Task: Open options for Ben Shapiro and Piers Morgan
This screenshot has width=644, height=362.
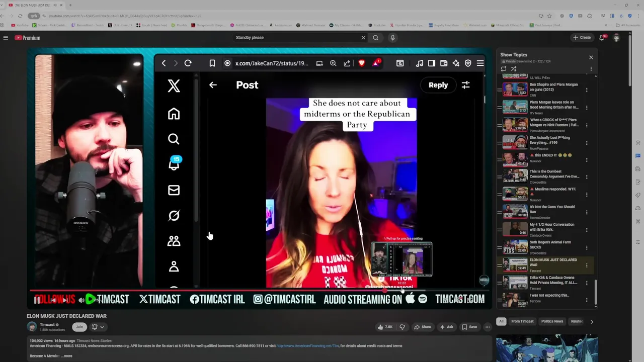Action: pyautogui.click(x=587, y=90)
